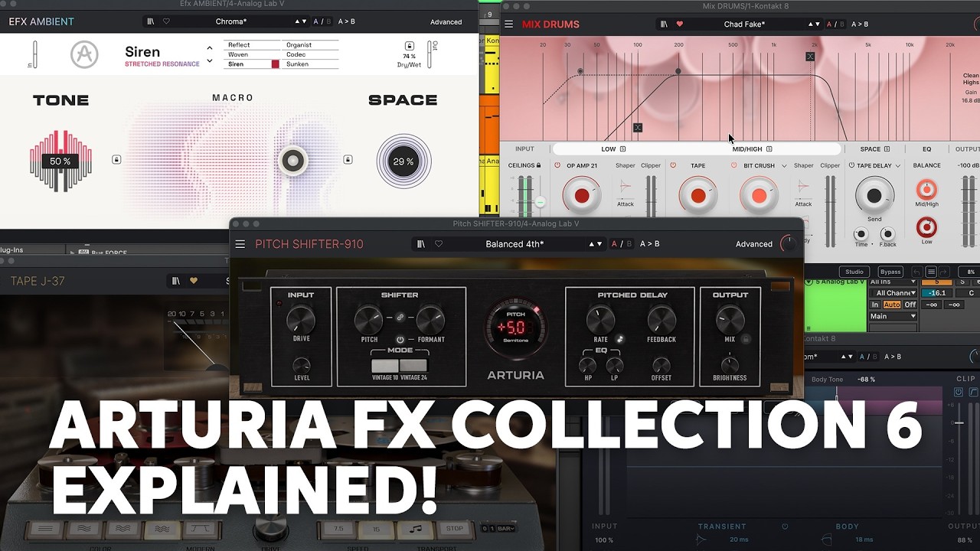The width and height of the screenshot is (980, 551).
Task: Select VINTAGE 24 mode button
Action: pos(413,367)
